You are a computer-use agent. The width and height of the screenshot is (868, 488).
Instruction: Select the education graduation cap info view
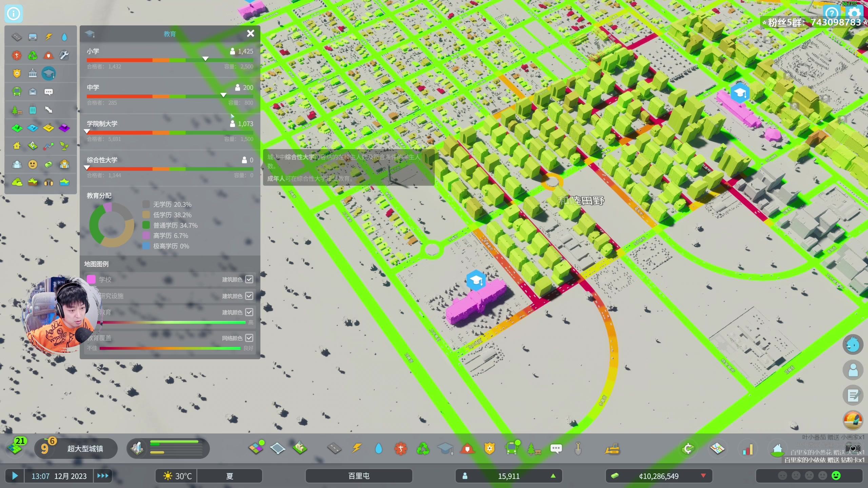pyautogui.click(x=48, y=73)
